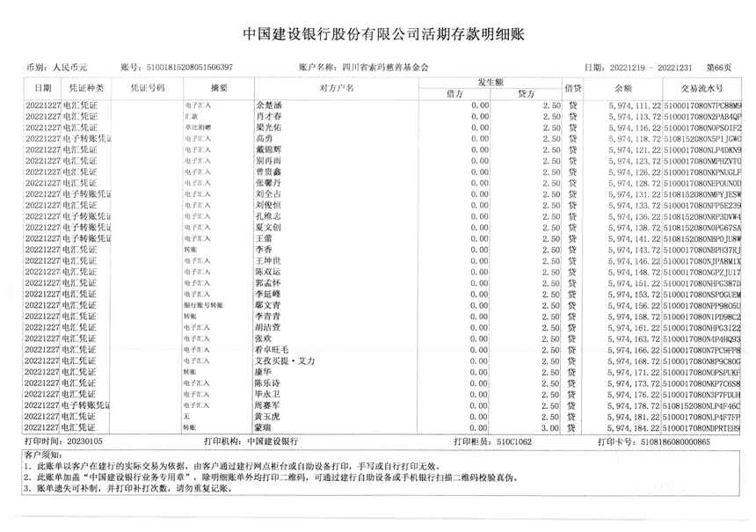Select balance 5,974,128.72

click(x=635, y=183)
